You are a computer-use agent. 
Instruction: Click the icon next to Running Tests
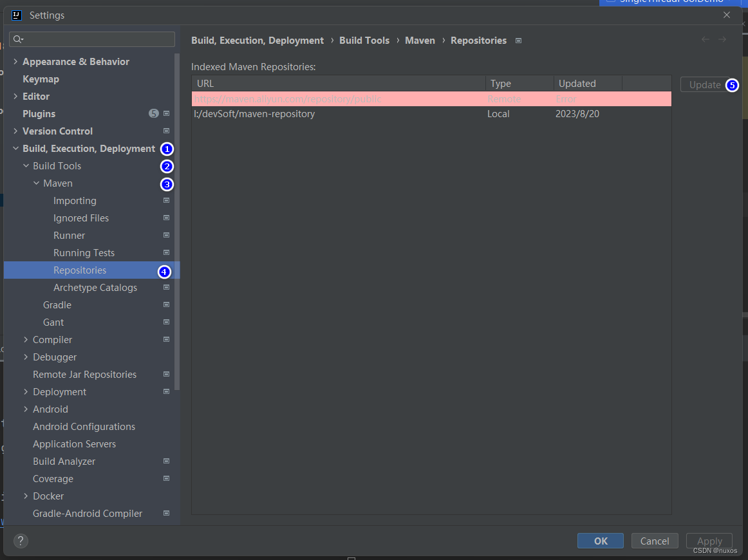coord(166,252)
